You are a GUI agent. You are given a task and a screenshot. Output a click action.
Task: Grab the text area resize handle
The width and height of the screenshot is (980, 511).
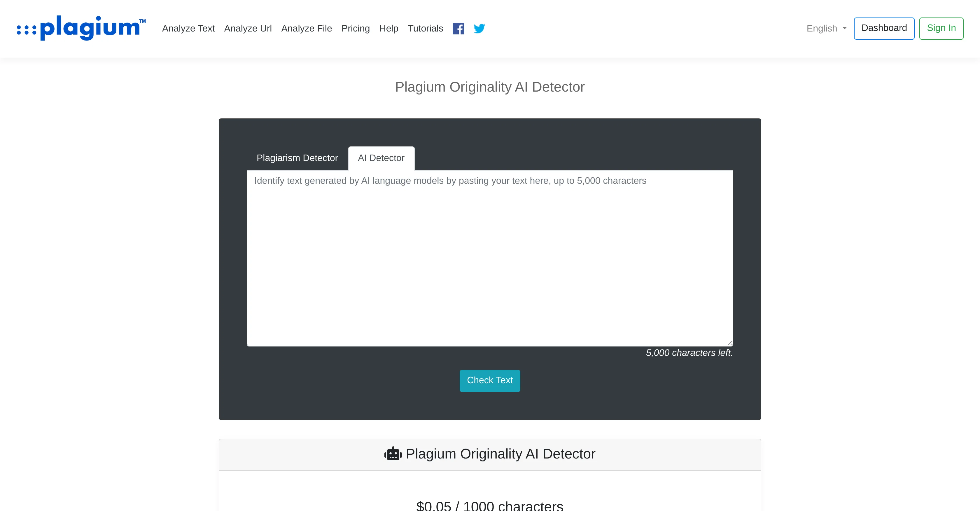pos(730,343)
